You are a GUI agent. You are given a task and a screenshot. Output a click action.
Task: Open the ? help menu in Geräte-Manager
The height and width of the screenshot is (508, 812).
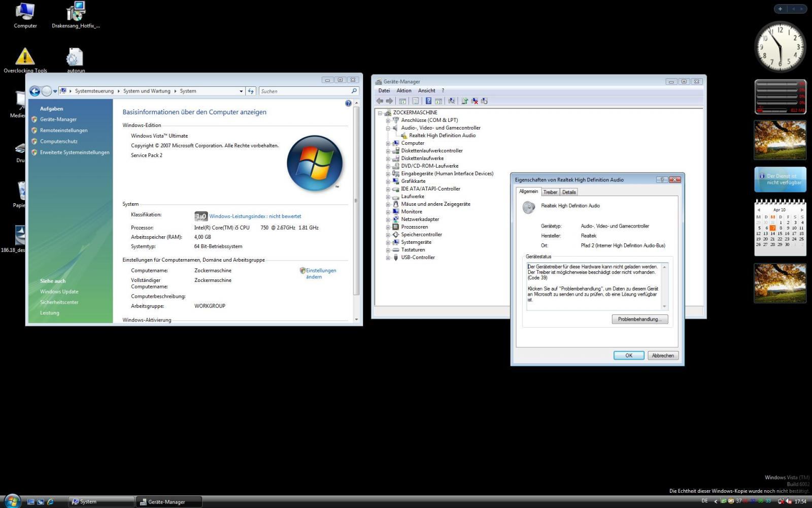coord(443,90)
